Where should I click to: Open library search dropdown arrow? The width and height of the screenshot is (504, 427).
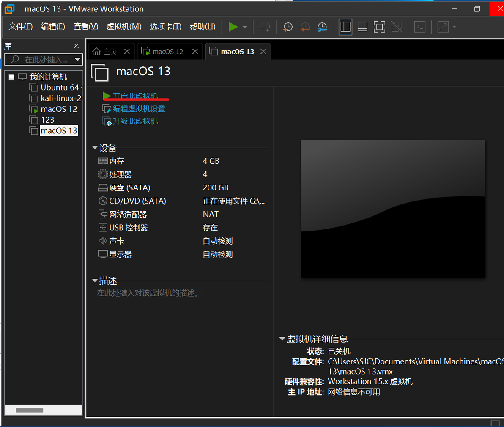pyautogui.click(x=77, y=59)
